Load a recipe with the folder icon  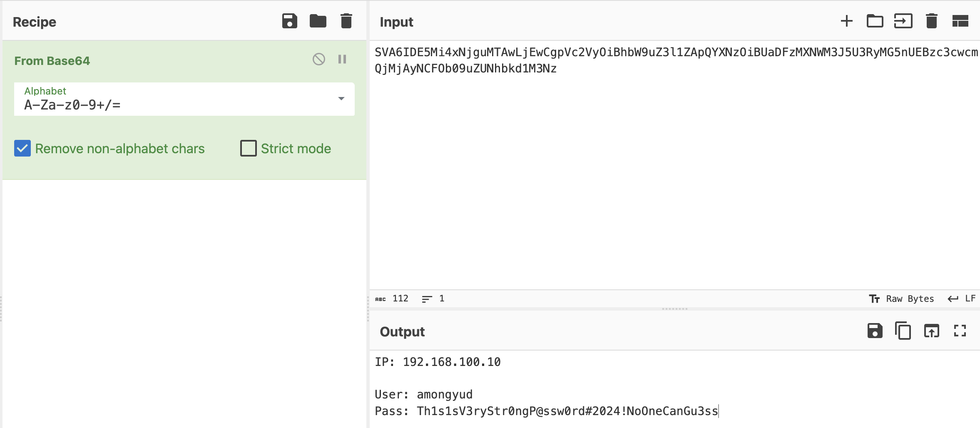tap(318, 21)
